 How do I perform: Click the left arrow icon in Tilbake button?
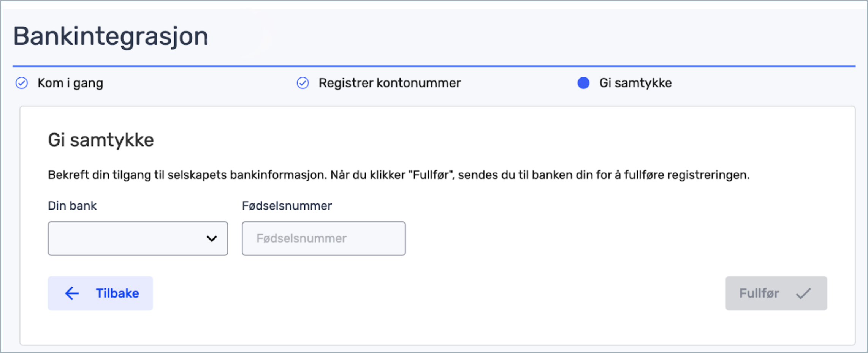(72, 293)
